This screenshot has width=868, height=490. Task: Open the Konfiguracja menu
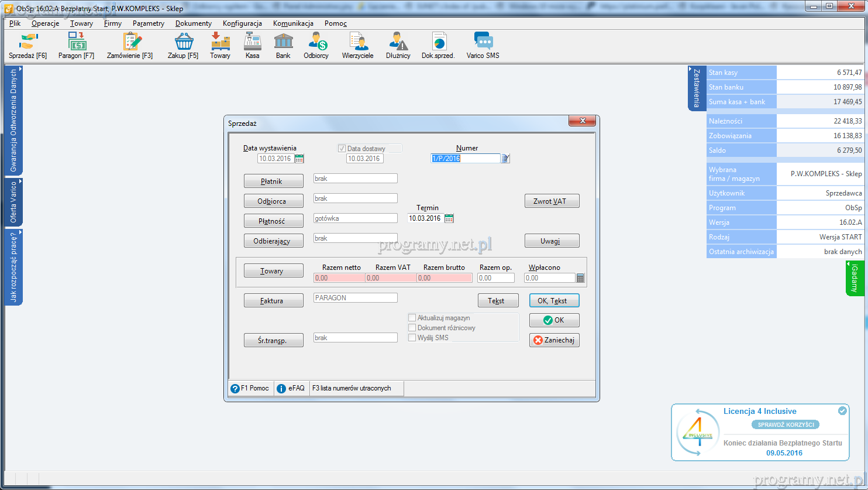tap(242, 23)
